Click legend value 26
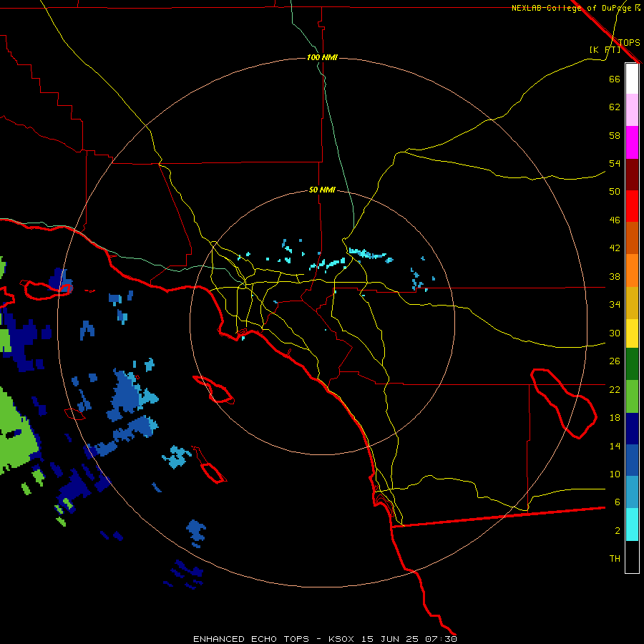Screen dimensions: 644x644 [x=615, y=361]
